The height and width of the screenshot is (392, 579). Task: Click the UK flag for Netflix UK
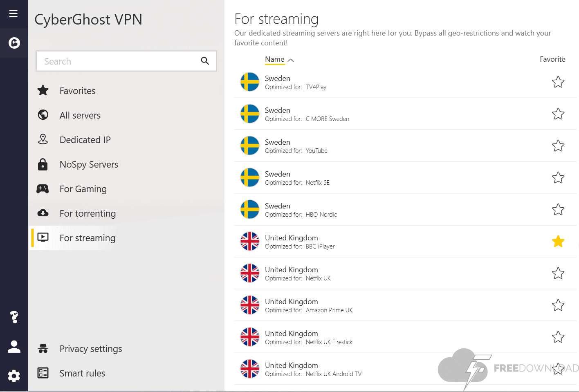tap(250, 273)
